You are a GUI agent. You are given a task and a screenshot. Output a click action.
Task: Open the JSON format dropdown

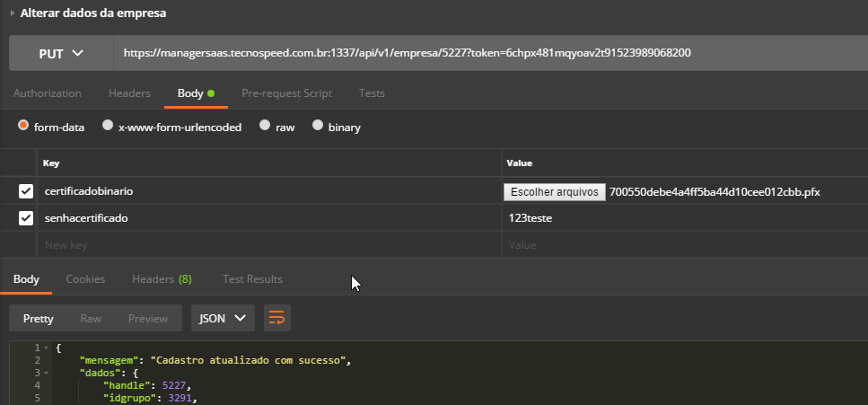tap(223, 318)
